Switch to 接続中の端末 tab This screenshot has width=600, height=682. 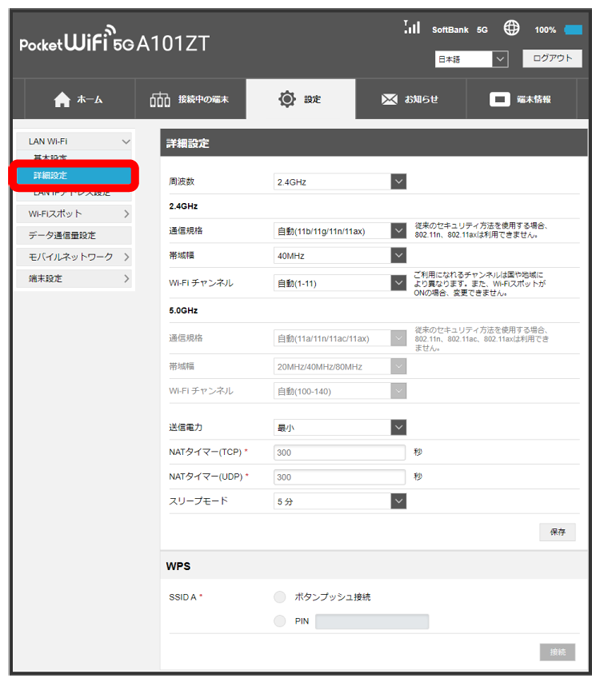[x=188, y=99]
